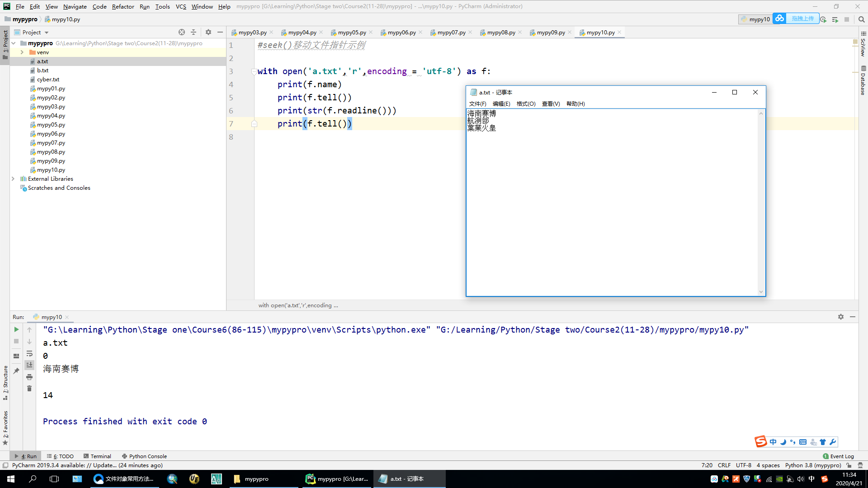This screenshot has width=868, height=488.
Task: Open the VCS menu
Action: [181, 6]
